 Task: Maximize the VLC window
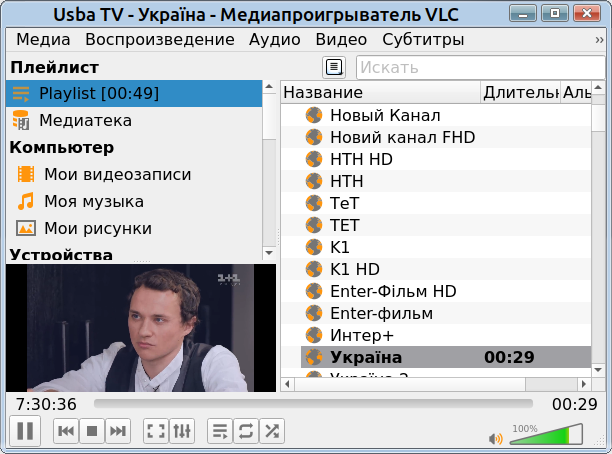coord(555,14)
